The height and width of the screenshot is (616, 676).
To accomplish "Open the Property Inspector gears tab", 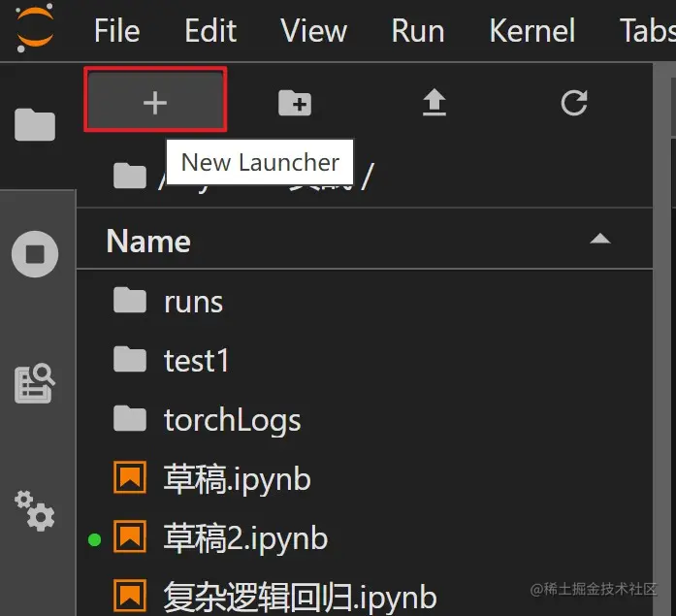I will 35,511.
